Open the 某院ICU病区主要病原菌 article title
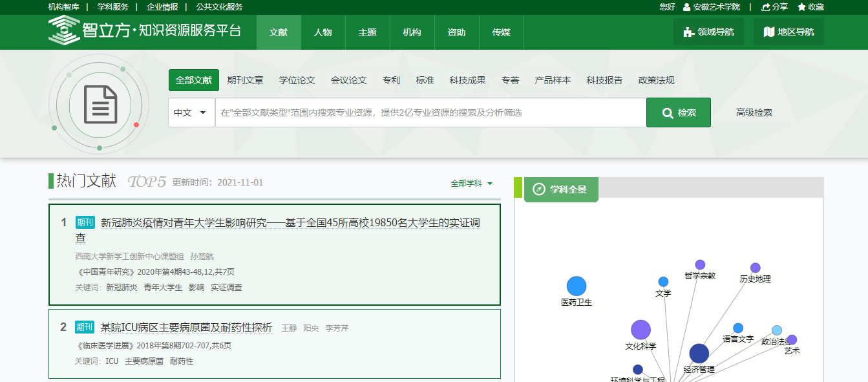 [x=186, y=328]
